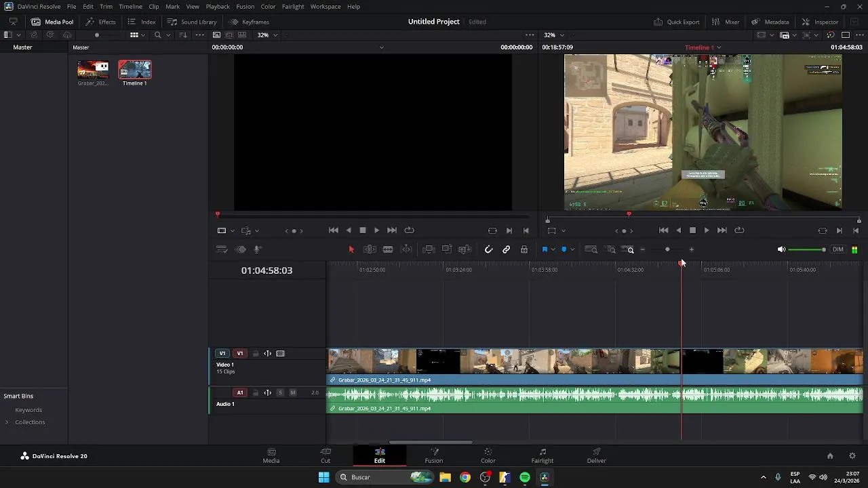The width and height of the screenshot is (868, 488).
Task: Toggle lock on Audio 1 track
Action: (256, 392)
